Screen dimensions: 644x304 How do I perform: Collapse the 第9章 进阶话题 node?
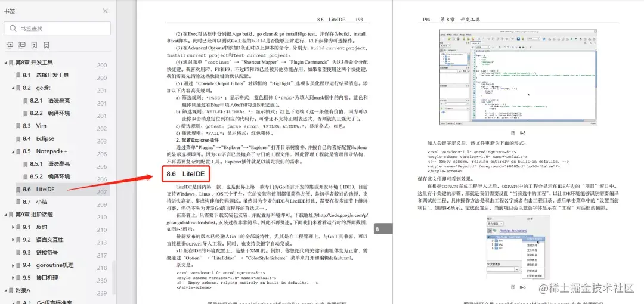(6, 215)
